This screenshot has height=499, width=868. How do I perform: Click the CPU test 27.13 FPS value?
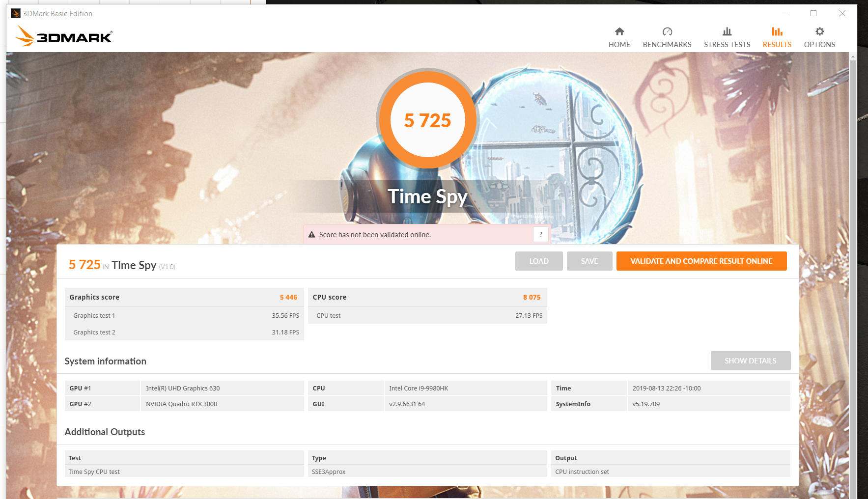pos(529,316)
